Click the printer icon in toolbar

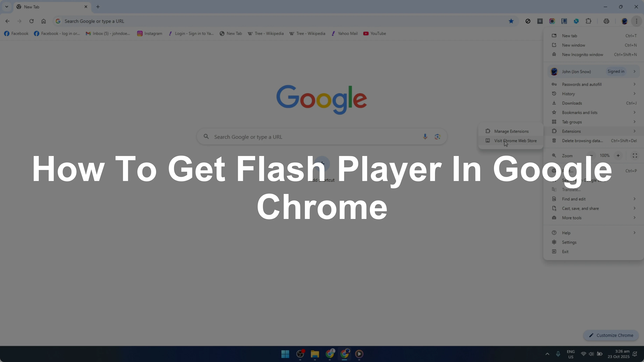tap(606, 21)
